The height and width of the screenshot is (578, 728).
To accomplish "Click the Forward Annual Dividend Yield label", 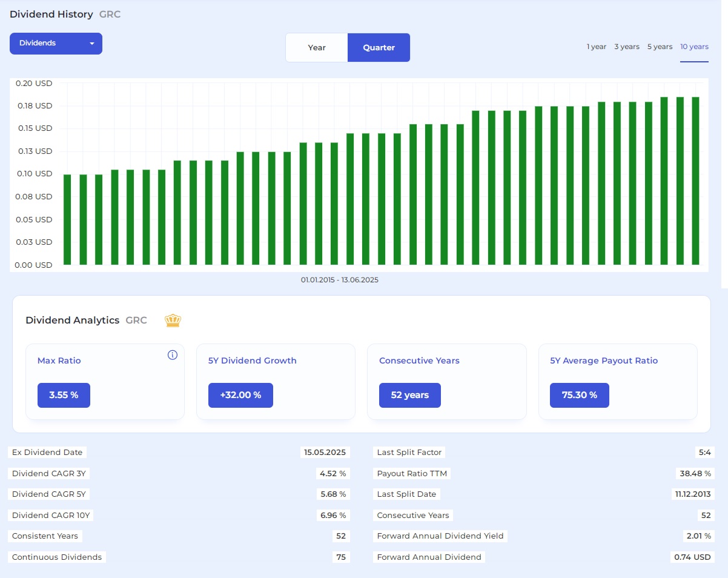I will point(440,536).
